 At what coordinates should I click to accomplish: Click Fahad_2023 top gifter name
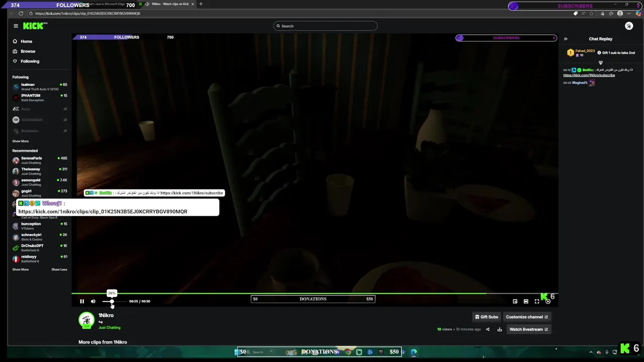click(585, 51)
